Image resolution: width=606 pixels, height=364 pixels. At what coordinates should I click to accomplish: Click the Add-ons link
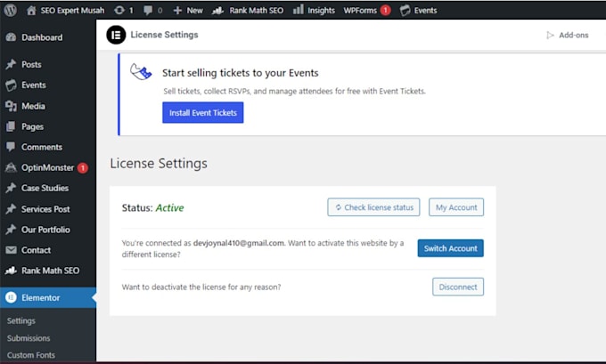[x=574, y=35]
